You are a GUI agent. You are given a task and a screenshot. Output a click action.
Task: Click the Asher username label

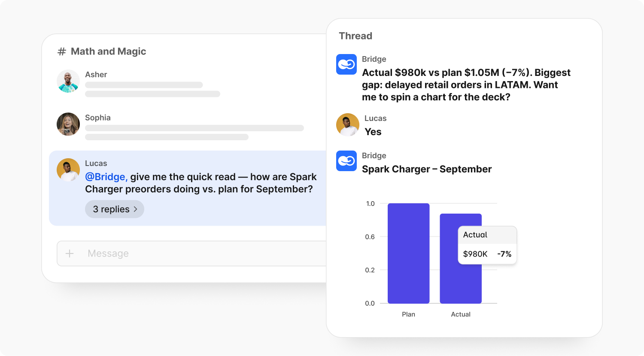(96, 75)
